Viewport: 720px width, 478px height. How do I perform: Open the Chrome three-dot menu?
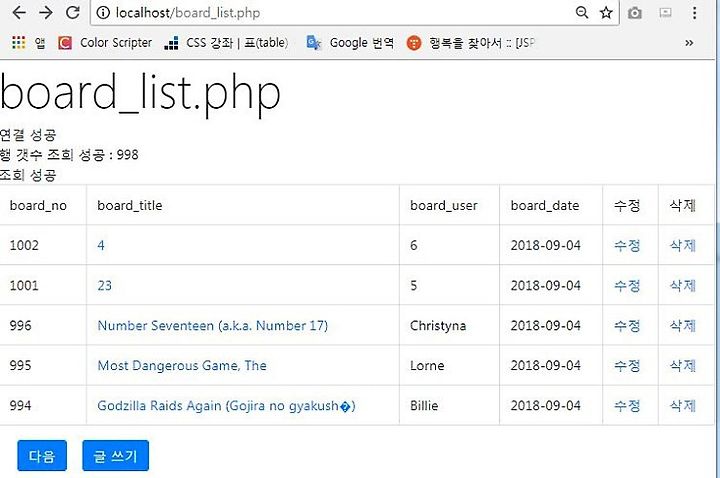coord(694,12)
